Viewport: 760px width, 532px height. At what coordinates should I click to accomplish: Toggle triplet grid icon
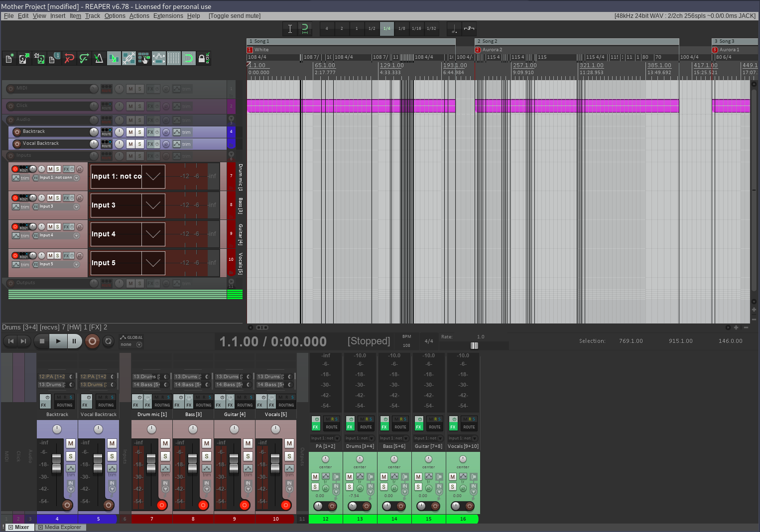pyautogui.click(x=469, y=29)
